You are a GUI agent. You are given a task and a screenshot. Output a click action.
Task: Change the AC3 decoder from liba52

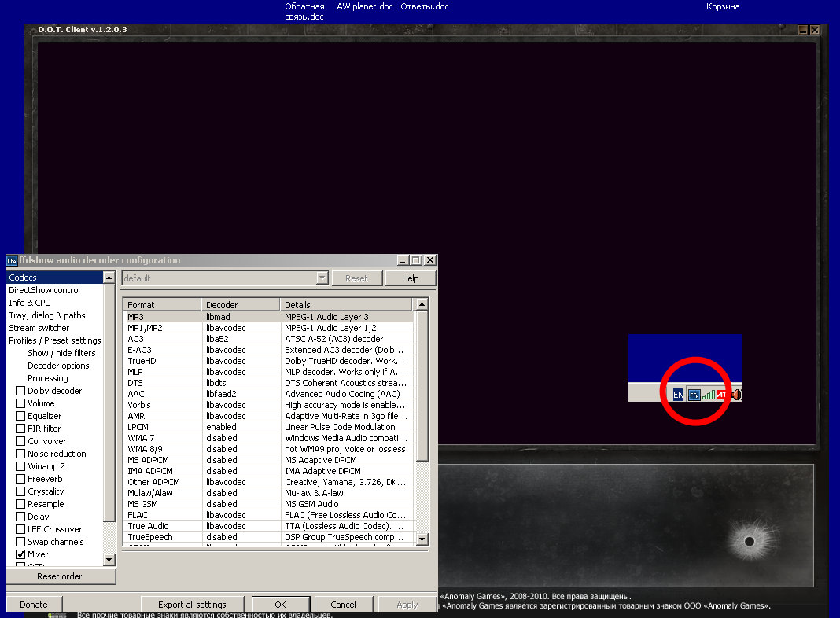click(241, 339)
